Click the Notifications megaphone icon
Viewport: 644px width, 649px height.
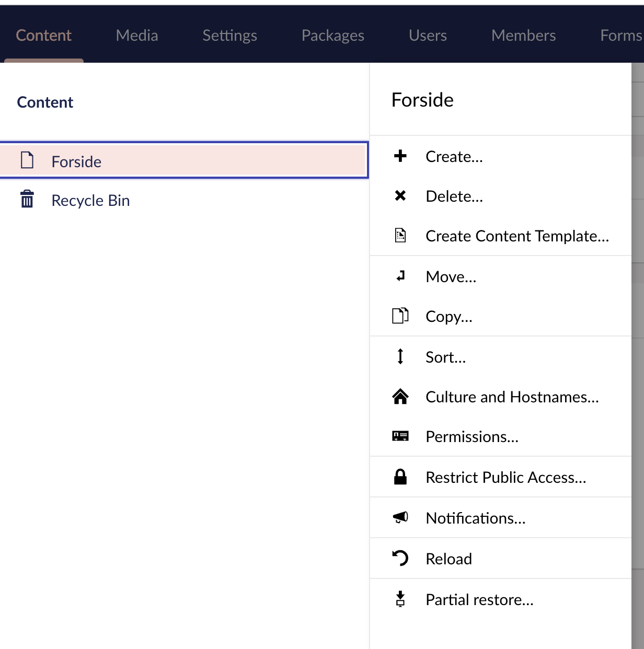(x=400, y=517)
